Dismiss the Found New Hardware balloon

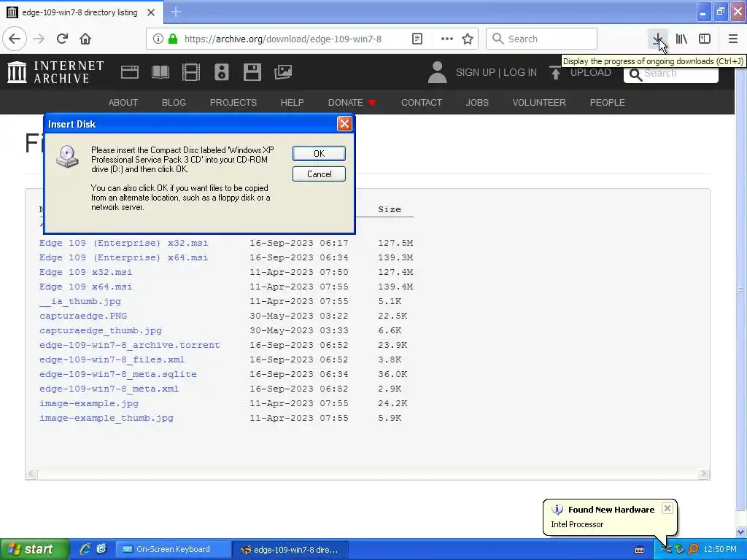(x=667, y=508)
